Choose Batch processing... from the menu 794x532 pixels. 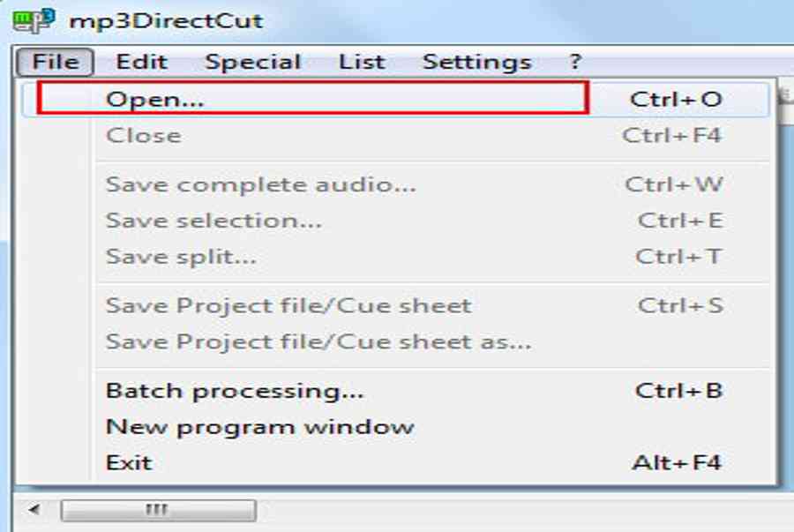click(396, 391)
